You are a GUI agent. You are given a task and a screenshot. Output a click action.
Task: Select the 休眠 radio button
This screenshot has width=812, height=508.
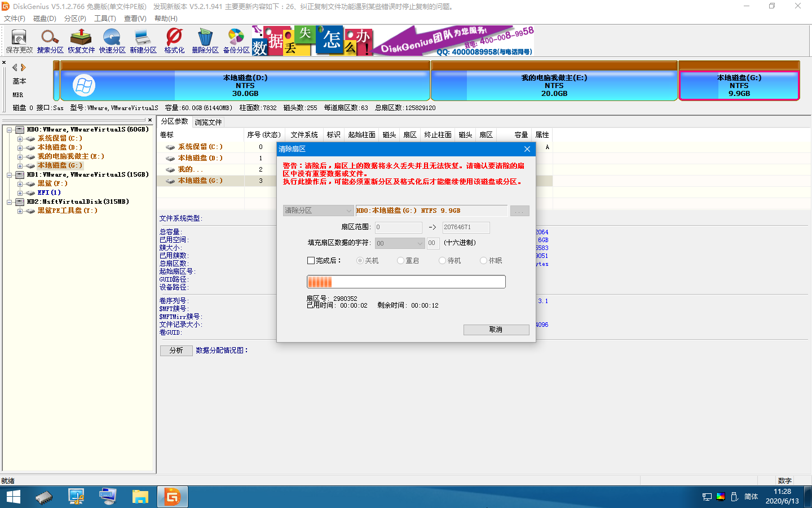pyautogui.click(x=483, y=261)
